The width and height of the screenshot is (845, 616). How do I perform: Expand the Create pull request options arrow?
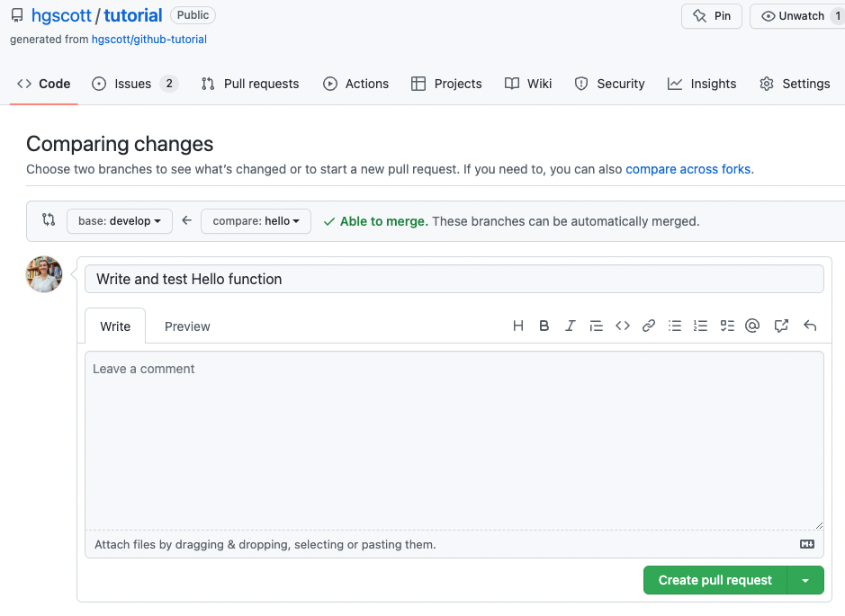point(805,580)
